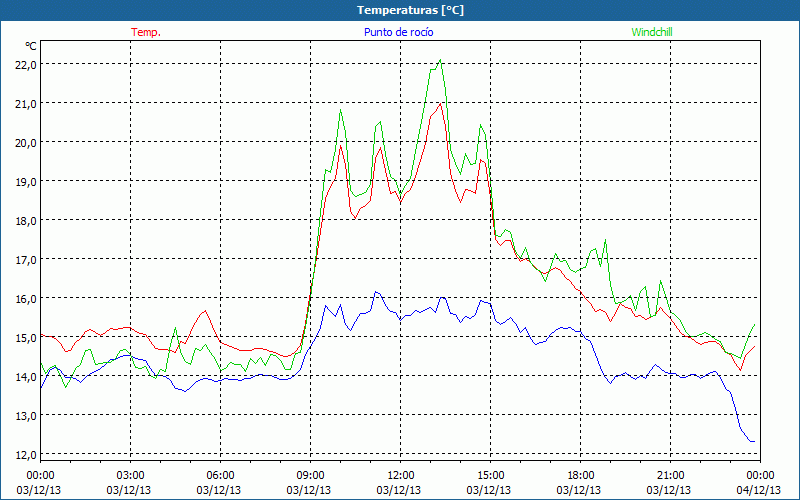
Task: Click the 21,0 y-axis value
Action: point(26,104)
